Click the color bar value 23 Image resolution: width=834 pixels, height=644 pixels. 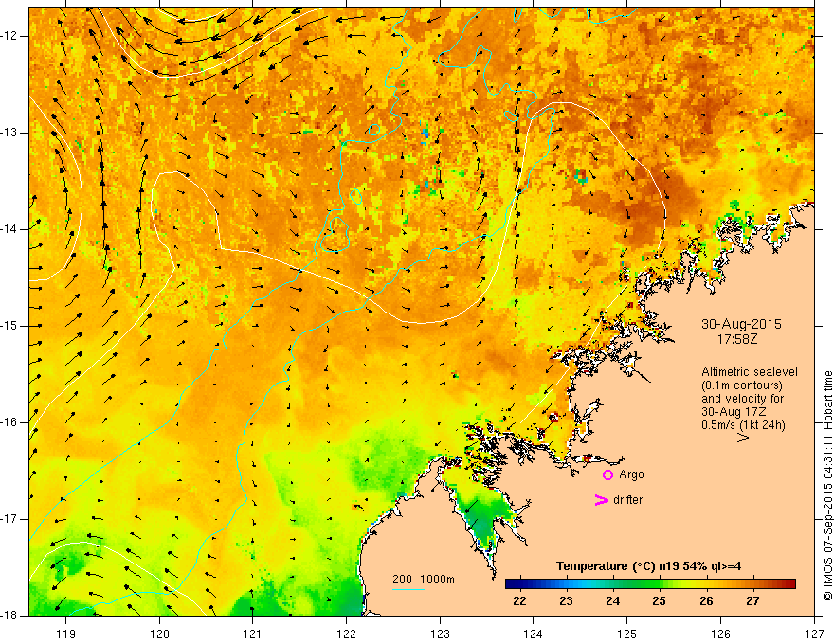566,601
